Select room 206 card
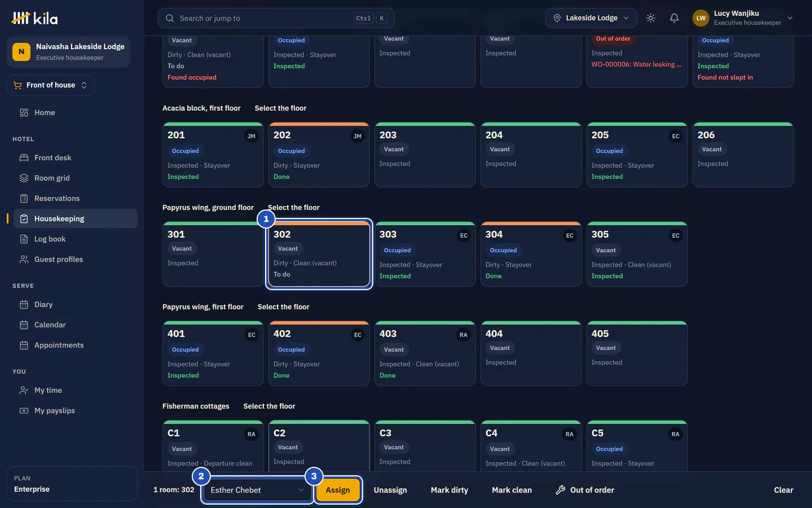 coord(743,155)
